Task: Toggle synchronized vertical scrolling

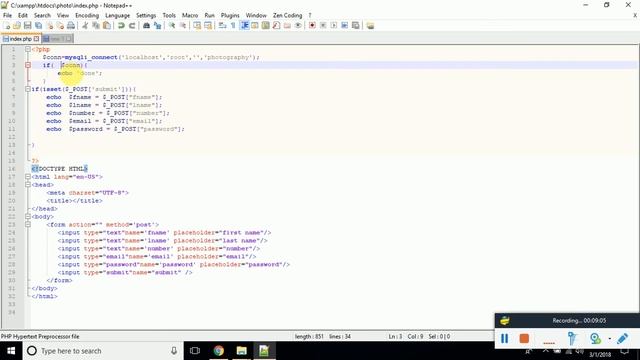Action: coord(197,26)
